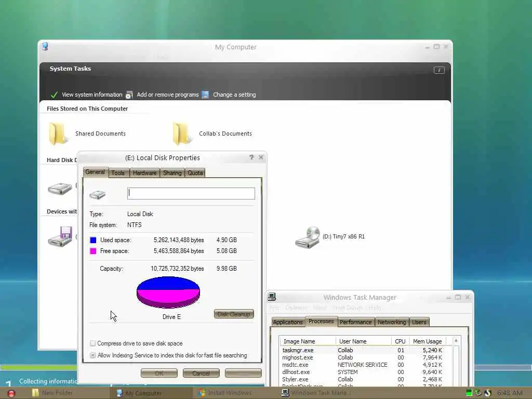The image size is (532, 399).
Task: Click the View system information link
Action: [92, 95]
